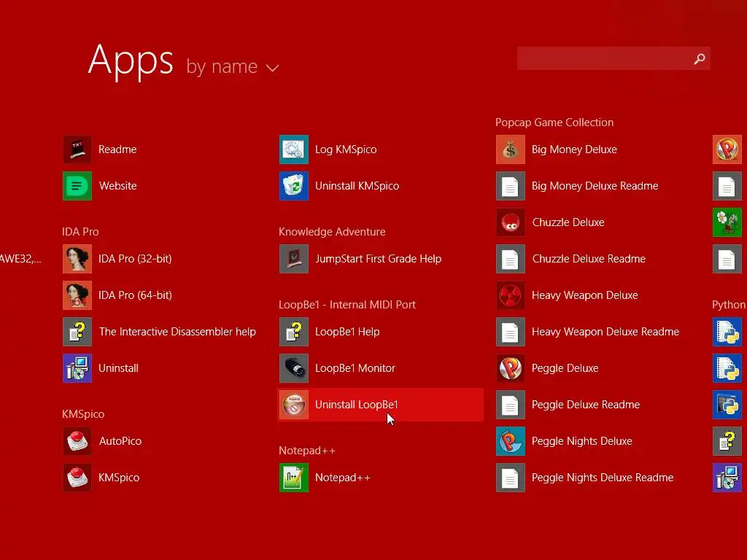Click the KMSpico group header
Viewport: 747px width, 560px height.
[x=83, y=414]
